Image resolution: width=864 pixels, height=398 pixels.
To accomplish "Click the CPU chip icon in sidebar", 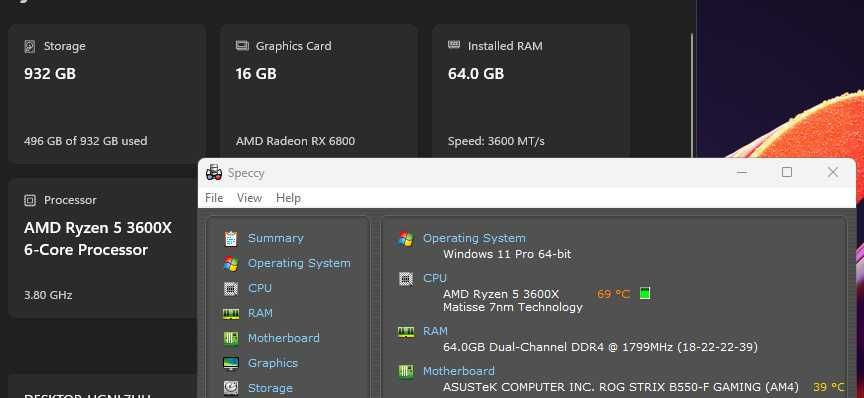I will click(231, 288).
